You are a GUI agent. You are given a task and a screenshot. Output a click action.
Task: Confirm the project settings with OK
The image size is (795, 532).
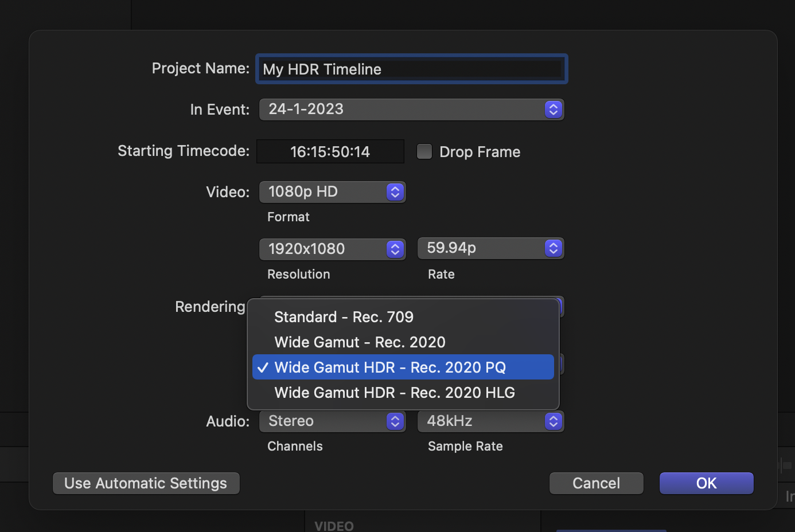pyautogui.click(x=706, y=483)
